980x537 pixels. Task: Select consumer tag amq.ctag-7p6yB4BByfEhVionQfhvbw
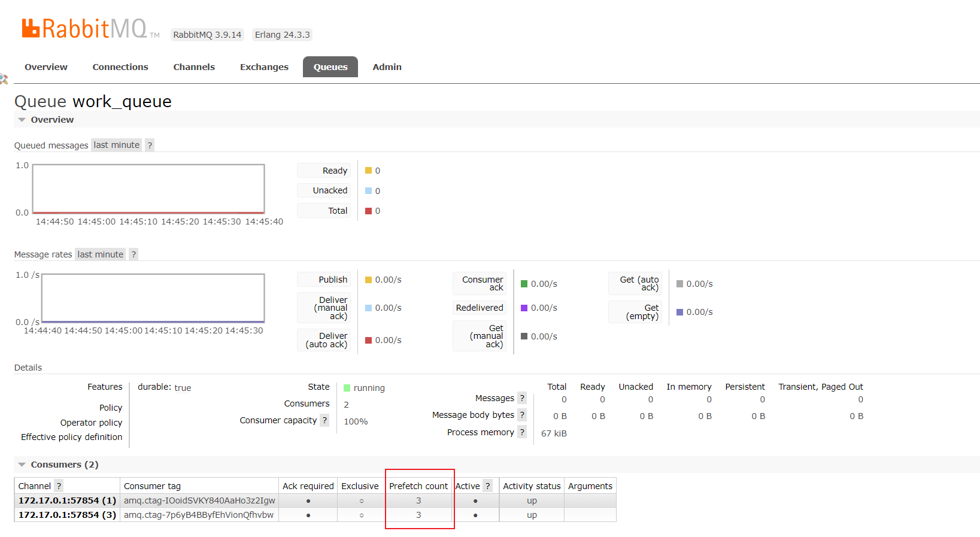click(199, 515)
